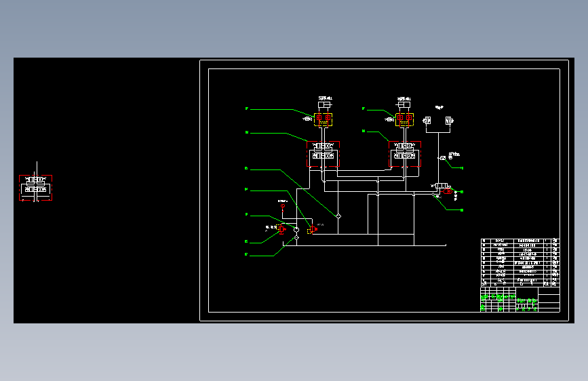Select the red valve symbol right of the pump
The height and width of the screenshot is (381, 588).
point(313,230)
